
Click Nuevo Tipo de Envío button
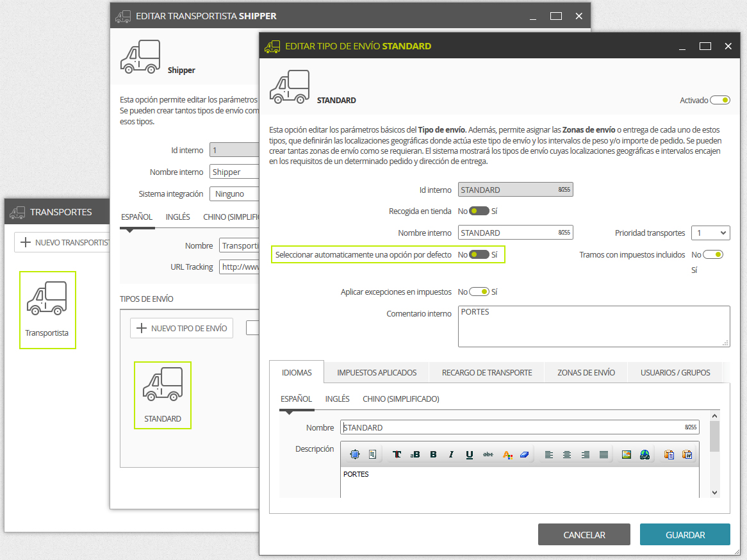tap(181, 328)
